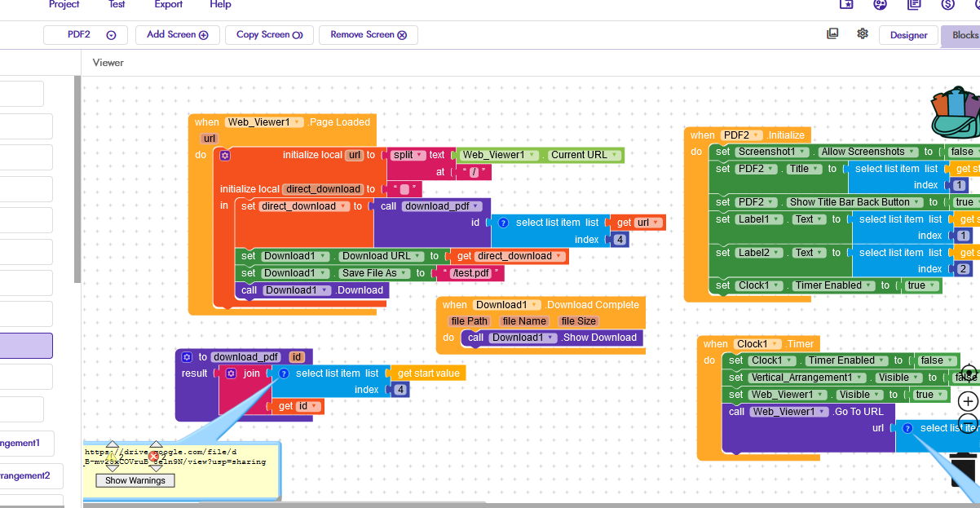Image resolution: width=980 pixels, height=508 pixels.
Task: Toggle the true value for Web_Viewer1 Visible
Action: (925, 395)
